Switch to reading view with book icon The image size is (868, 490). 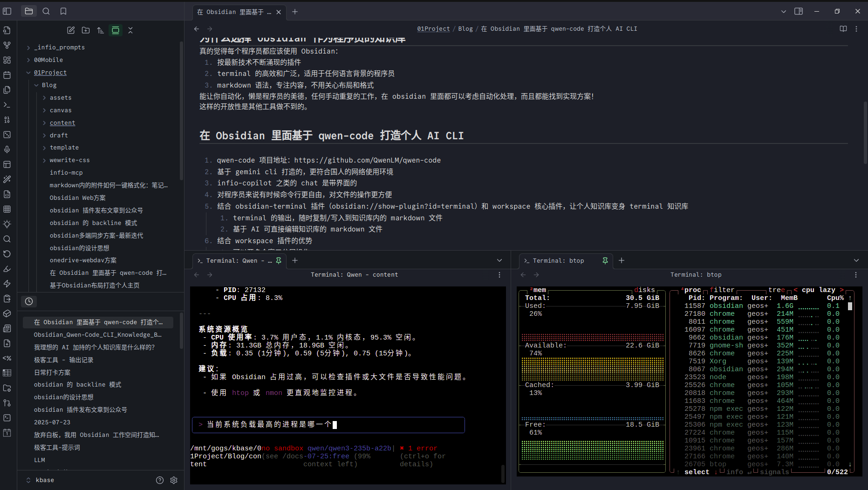pyautogui.click(x=843, y=29)
